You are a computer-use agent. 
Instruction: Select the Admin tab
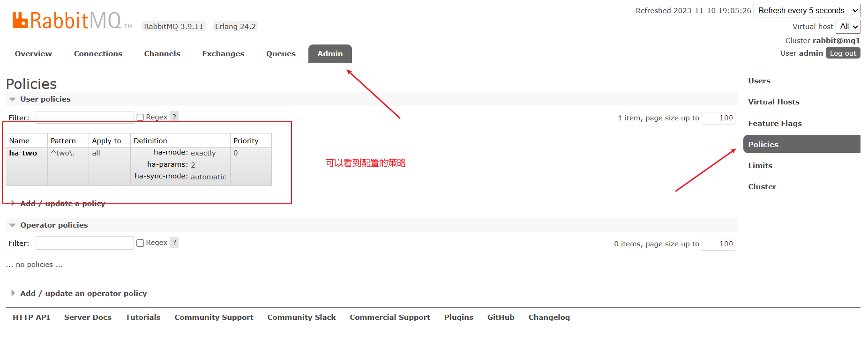(x=330, y=53)
